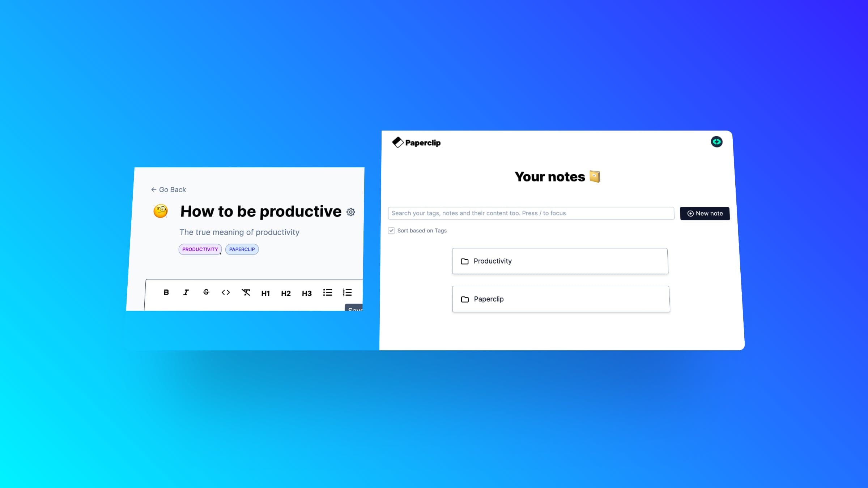Open the Productivity tag folder

click(560, 260)
